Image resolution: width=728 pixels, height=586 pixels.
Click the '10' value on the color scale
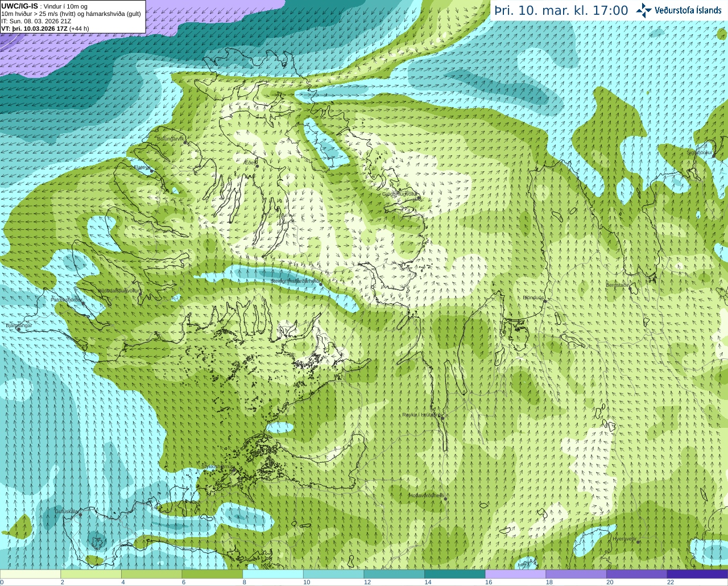307,582
